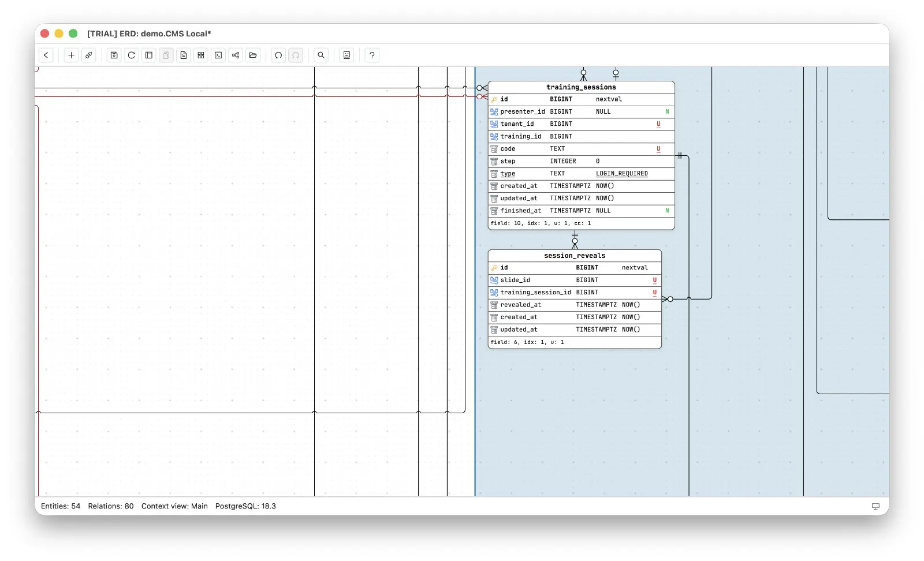Click the display icon in status bar
Screen dimensions: 924x561
[x=875, y=506]
